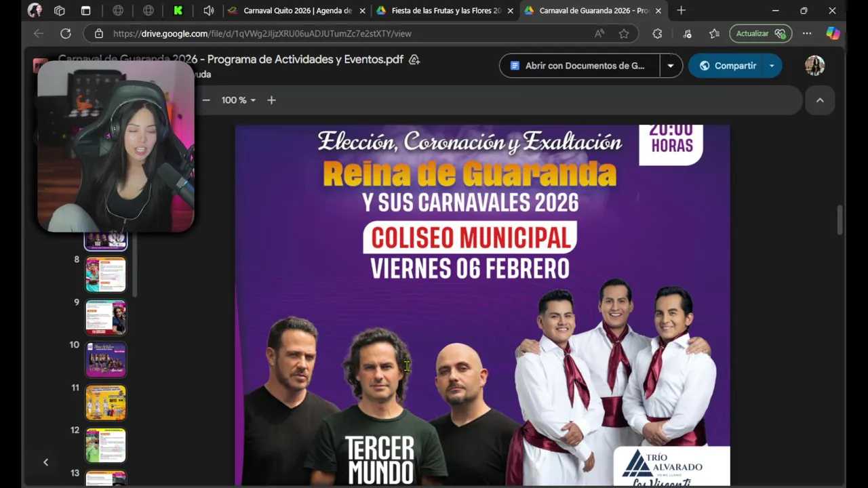
Task: Select the first globe pinned tab
Action: [x=118, y=11]
